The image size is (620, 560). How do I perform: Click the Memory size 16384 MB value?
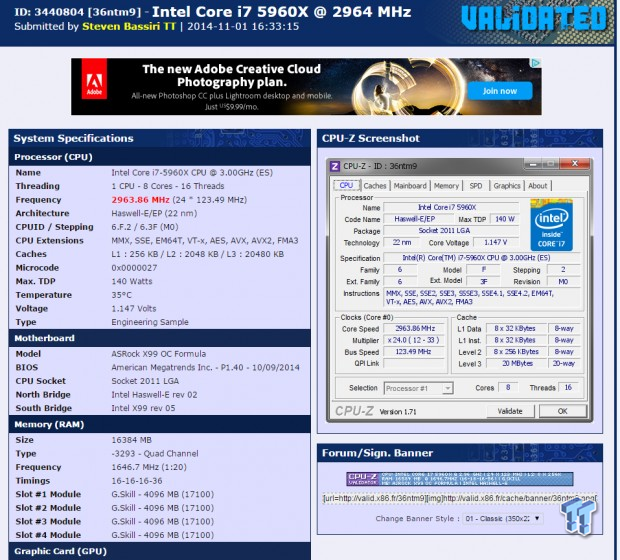pyautogui.click(x=131, y=440)
